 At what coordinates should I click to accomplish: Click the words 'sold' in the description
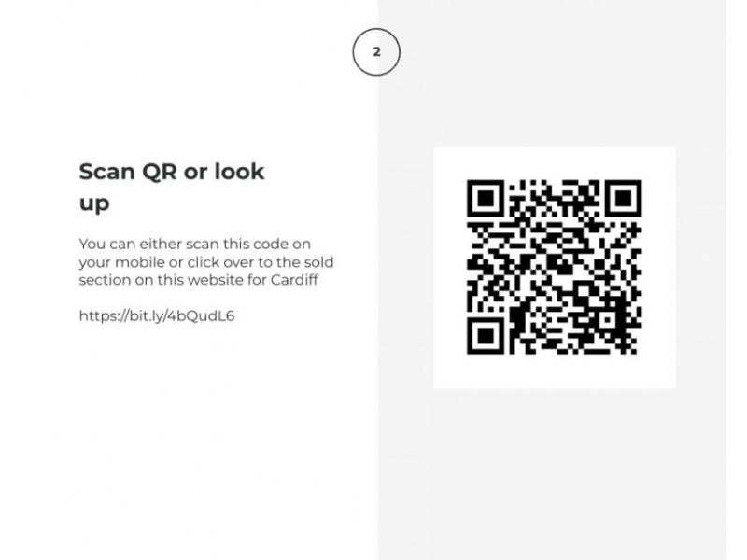pos(318,262)
